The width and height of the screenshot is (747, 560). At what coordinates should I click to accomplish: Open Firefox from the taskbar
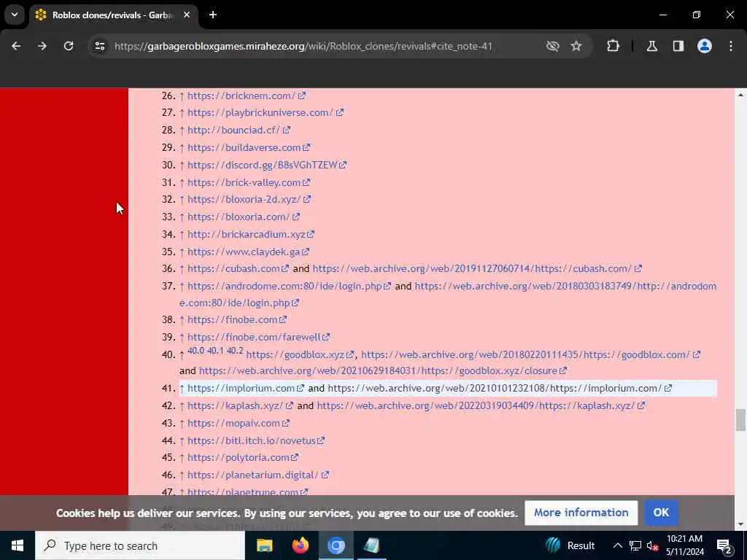click(300, 545)
